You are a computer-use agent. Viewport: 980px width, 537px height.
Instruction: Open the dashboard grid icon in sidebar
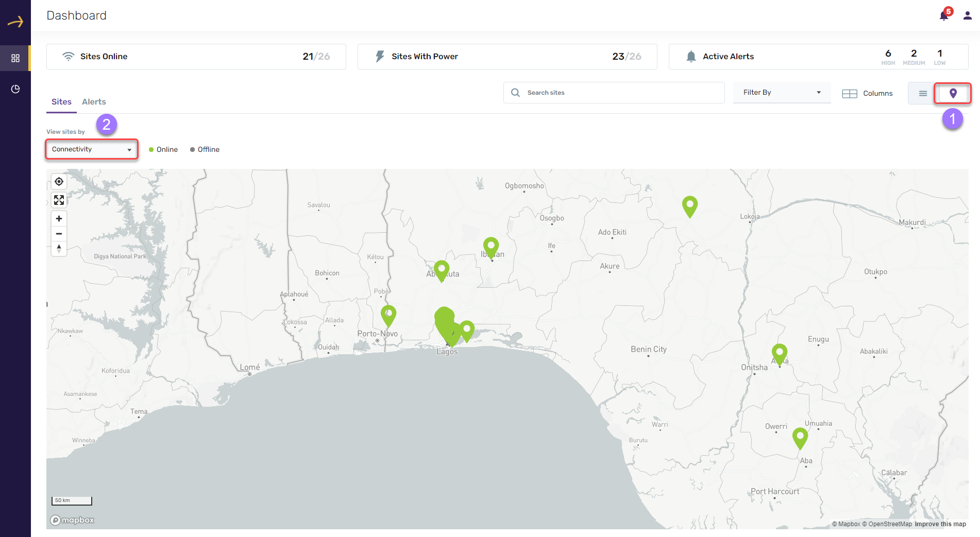click(x=15, y=58)
